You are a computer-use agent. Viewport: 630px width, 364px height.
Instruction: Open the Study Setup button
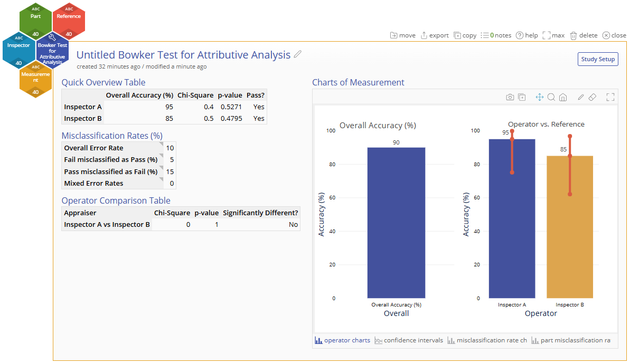(x=598, y=59)
